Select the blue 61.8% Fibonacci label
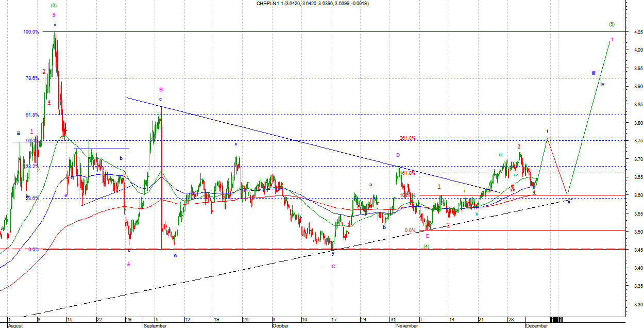644x328 pixels. tap(32, 114)
